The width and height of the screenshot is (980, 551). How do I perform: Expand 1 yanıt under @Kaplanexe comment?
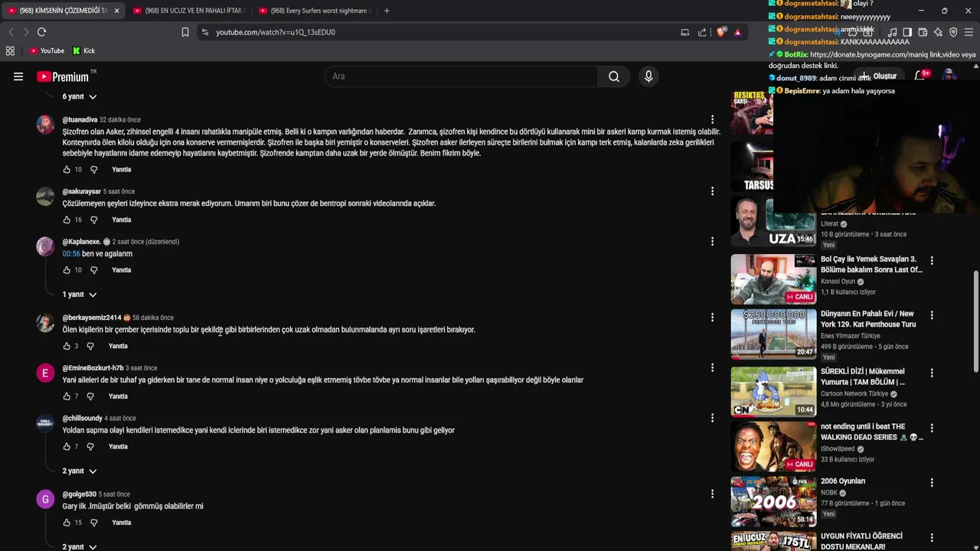80,295
